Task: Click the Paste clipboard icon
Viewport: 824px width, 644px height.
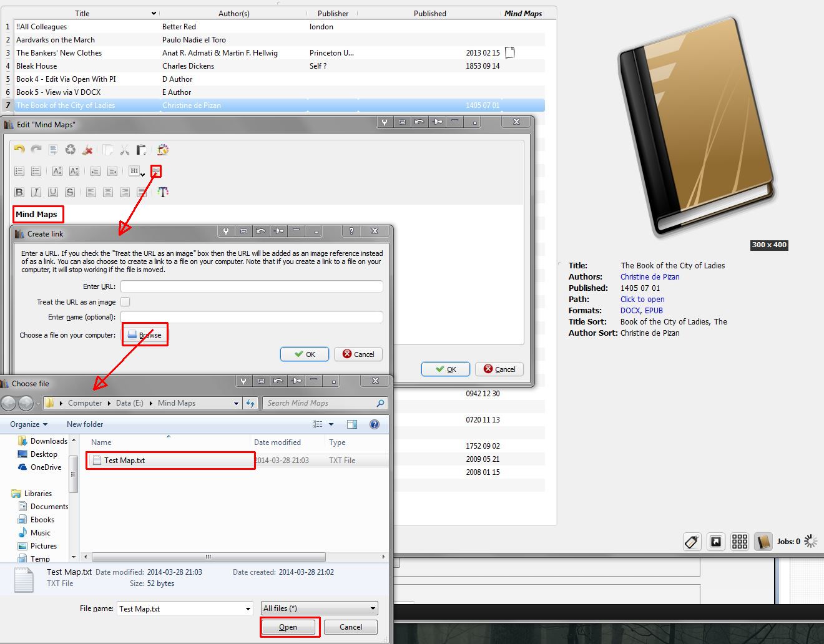Action: coord(142,150)
